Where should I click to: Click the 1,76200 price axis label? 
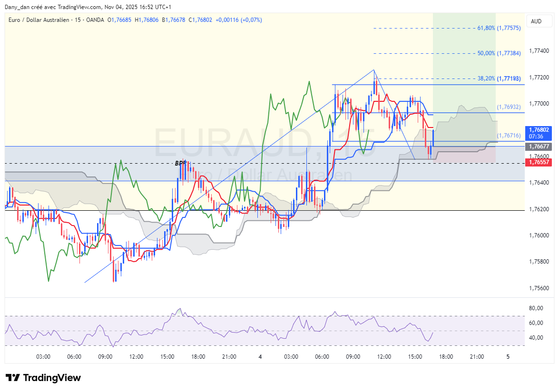[x=539, y=209]
